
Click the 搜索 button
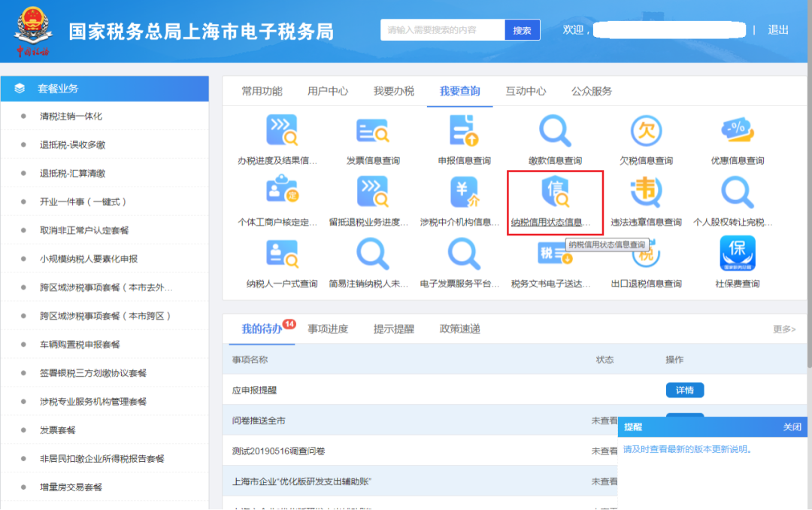pyautogui.click(x=522, y=30)
